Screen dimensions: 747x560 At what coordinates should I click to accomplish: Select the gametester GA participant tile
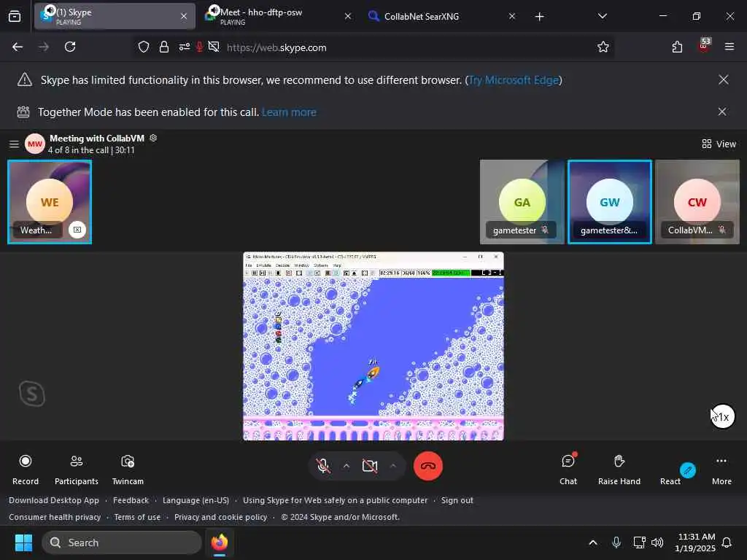[x=522, y=202]
